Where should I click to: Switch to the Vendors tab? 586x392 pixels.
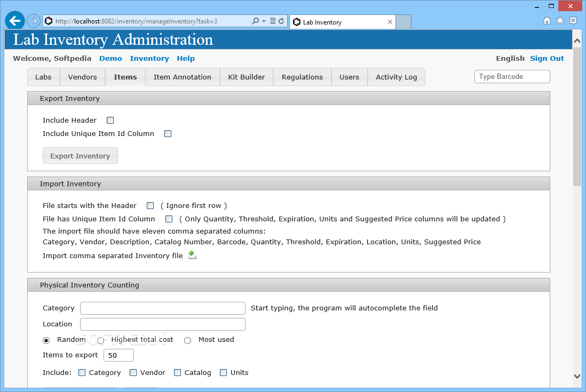tap(82, 77)
